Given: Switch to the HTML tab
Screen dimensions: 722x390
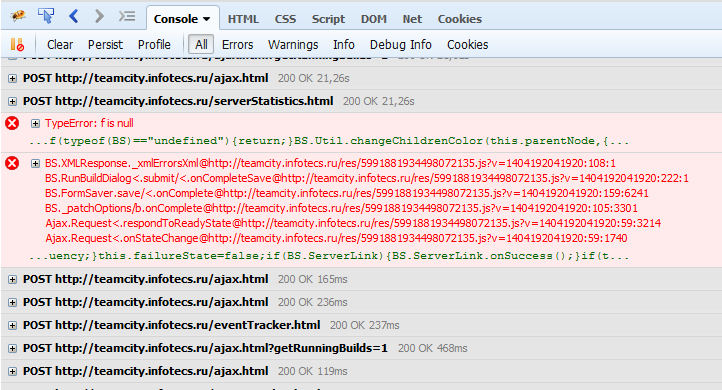Looking at the screenshot, I should (243, 19).
